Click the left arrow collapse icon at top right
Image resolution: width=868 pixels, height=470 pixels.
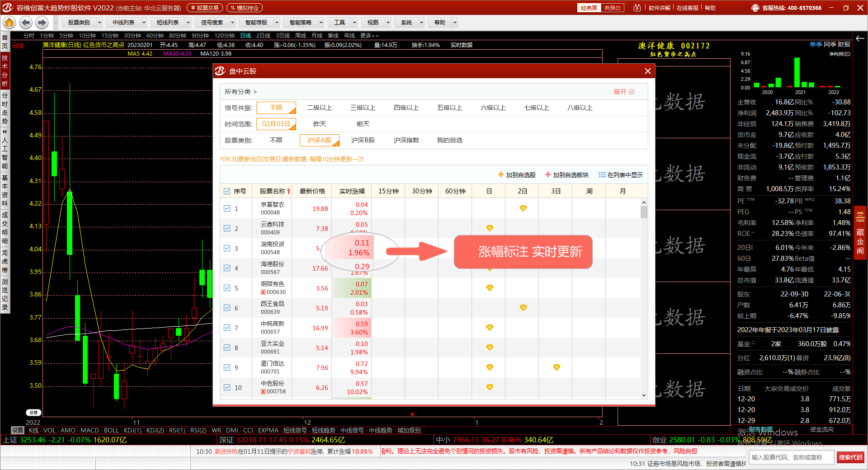click(x=860, y=38)
